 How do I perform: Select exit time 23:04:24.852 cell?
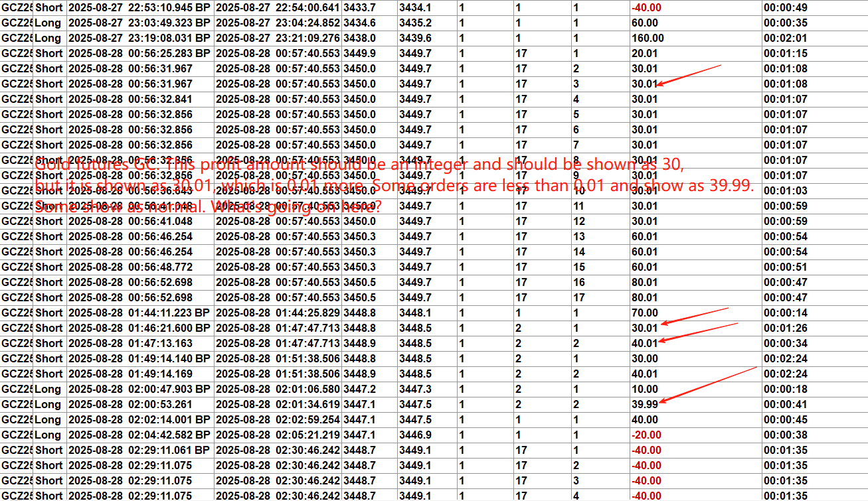pyautogui.click(x=278, y=23)
